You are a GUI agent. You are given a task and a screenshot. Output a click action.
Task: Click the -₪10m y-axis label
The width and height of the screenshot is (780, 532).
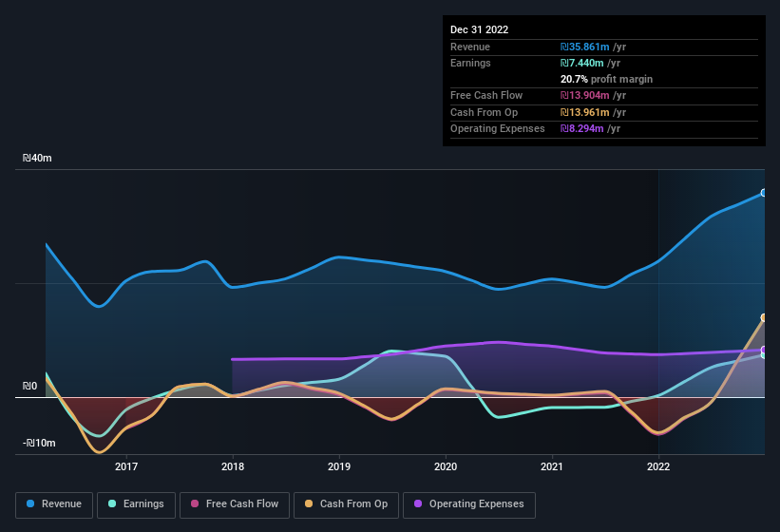click(39, 443)
